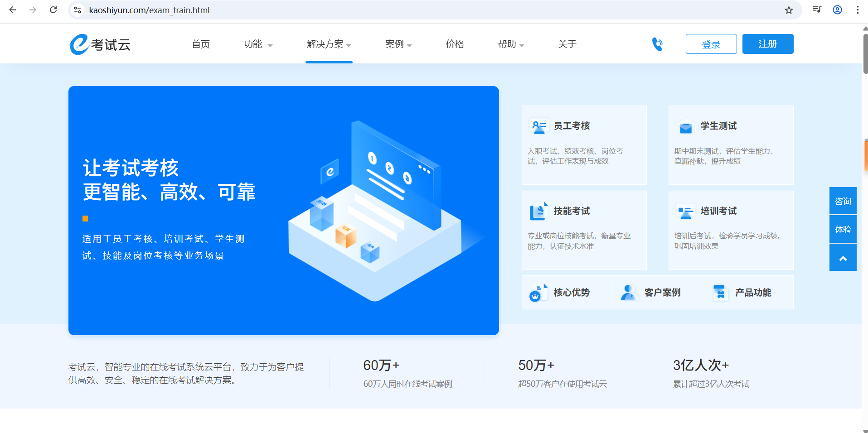Image resolution: width=868 pixels, height=433 pixels.
Task: Click the browser forward arrow
Action: (33, 10)
